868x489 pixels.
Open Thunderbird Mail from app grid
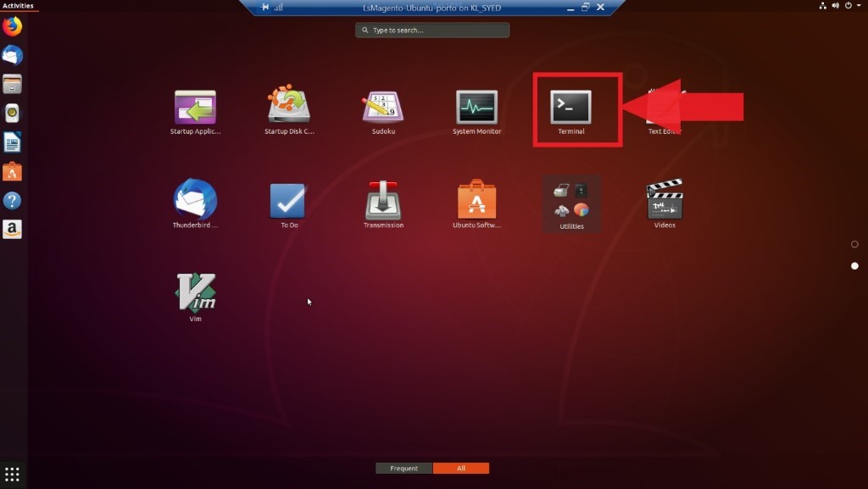coord(195,203)
